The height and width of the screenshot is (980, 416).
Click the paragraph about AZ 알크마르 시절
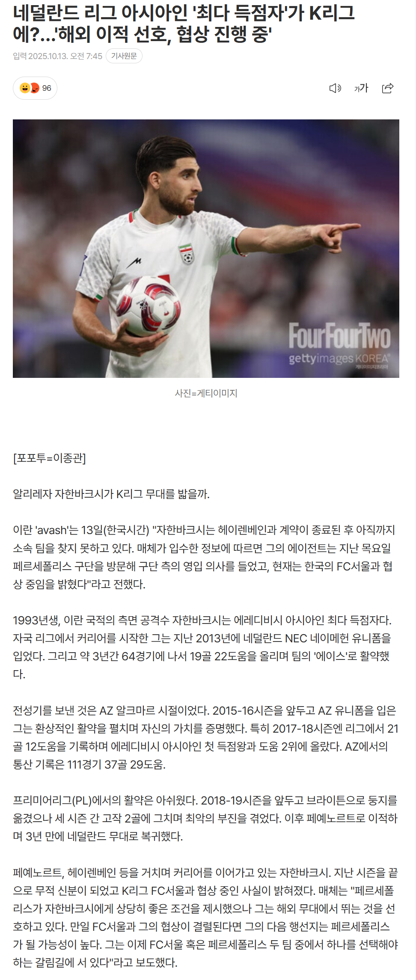coord(205,737)
